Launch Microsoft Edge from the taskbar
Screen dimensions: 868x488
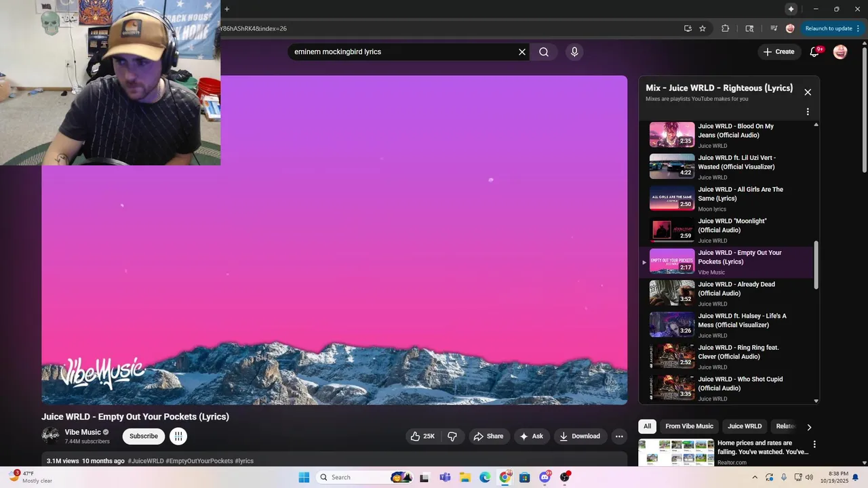tap(485, 477)
